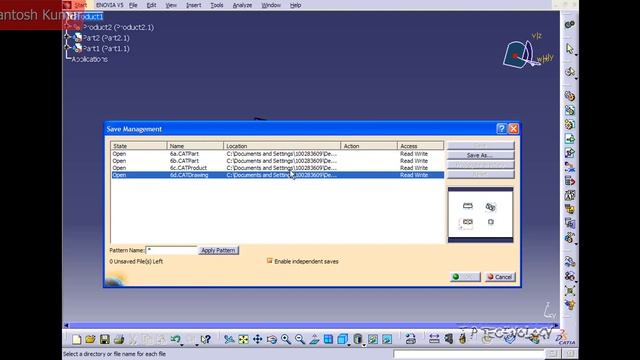This screenshot has height=360, width=640.
Task: Click the Open file folder icon
Action: click(x=90, y=339)
